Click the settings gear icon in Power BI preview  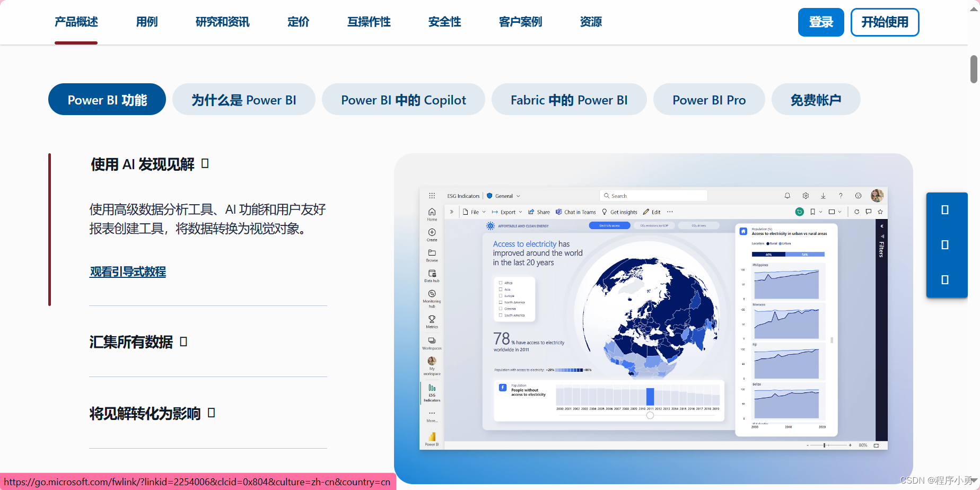[x=806, y=196]
